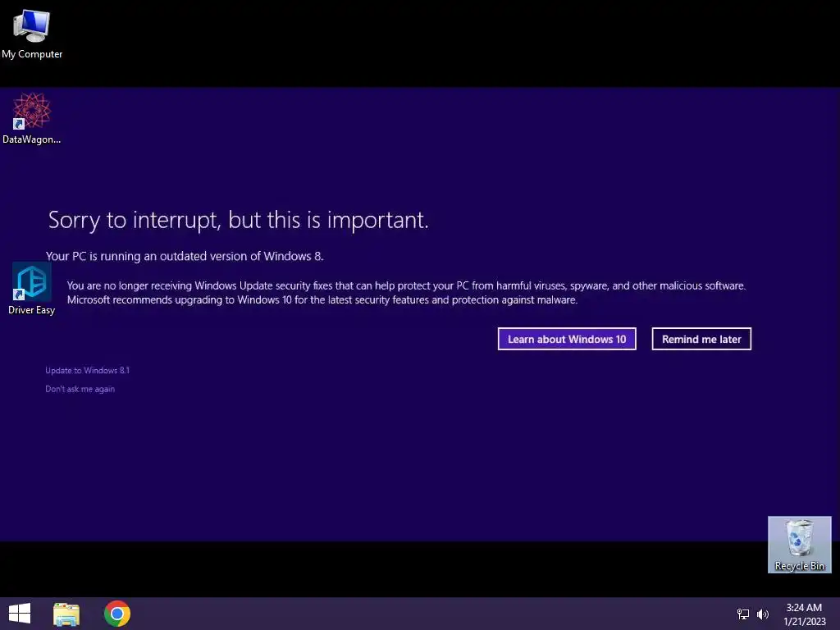Follow the Update to Windows 8.1 link
This screenshot has height=630, width=840.
(x=87, y=370)
